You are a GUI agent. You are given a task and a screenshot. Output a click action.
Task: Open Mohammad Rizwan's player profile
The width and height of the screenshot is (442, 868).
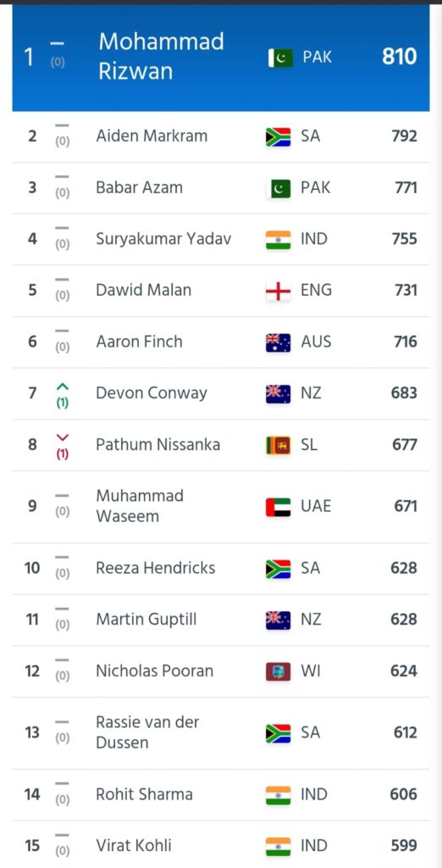[161, 57]
